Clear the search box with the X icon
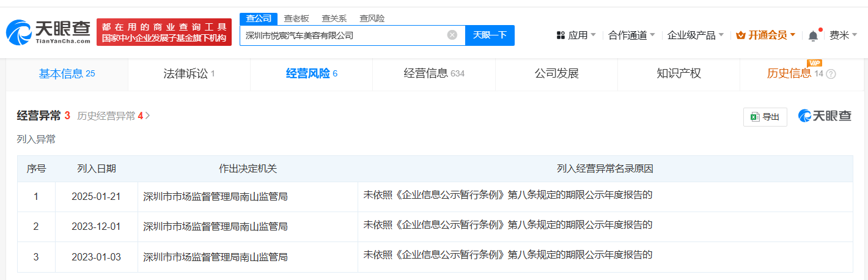 pyautogui.click(x=452, y=35)
